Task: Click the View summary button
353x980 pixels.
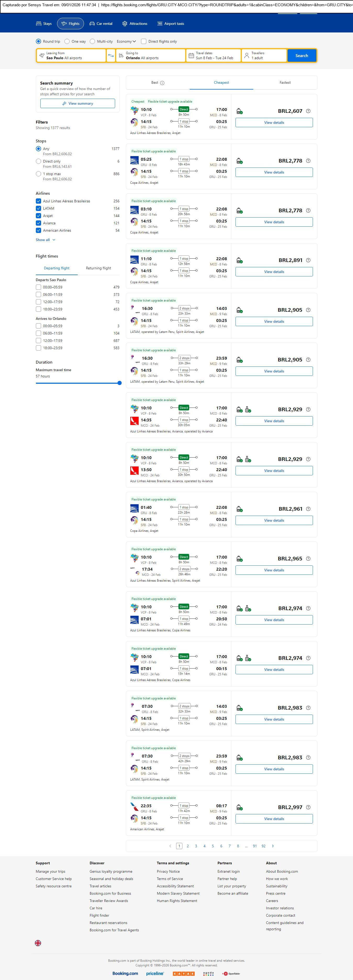Action: (x=78, y=103)
